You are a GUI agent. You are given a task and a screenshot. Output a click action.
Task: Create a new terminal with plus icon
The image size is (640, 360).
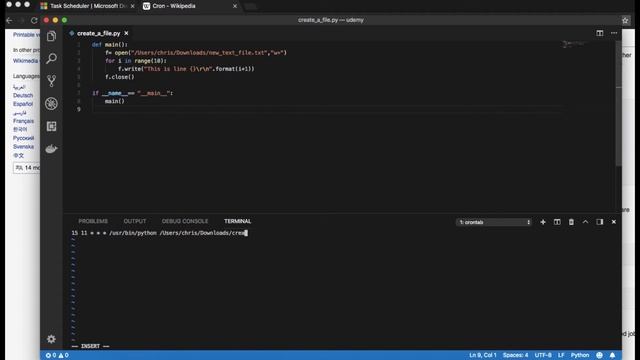(543, 222)
